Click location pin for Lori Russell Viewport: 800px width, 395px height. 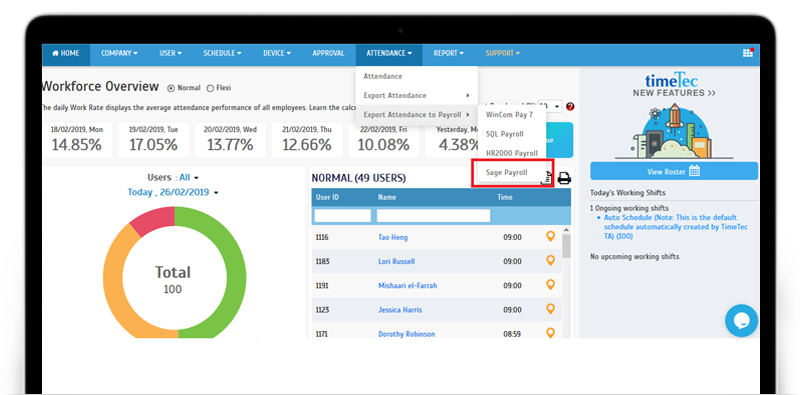click(x=550, y=260)
